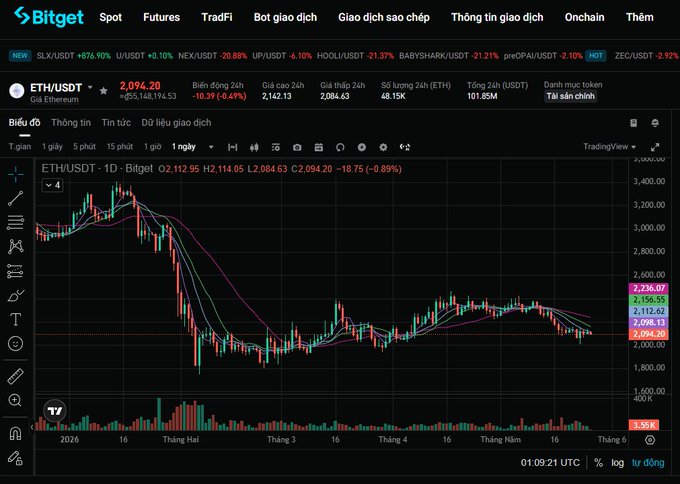680x484 pixels.
Task: Switch to Dữ liệu giao dịch tab
Action: [176, 123]
